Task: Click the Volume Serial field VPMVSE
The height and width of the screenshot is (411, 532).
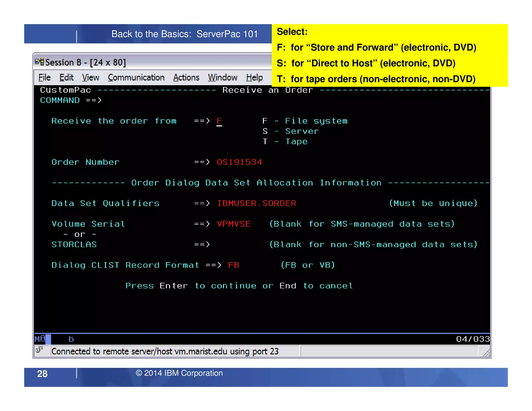Action: click(x=234, y=224)
